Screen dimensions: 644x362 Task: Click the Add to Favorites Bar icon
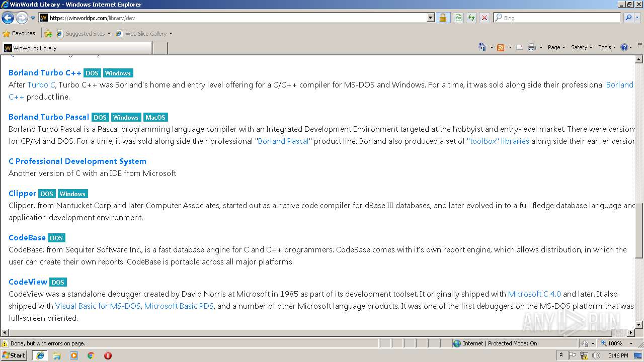pos(48,34)
